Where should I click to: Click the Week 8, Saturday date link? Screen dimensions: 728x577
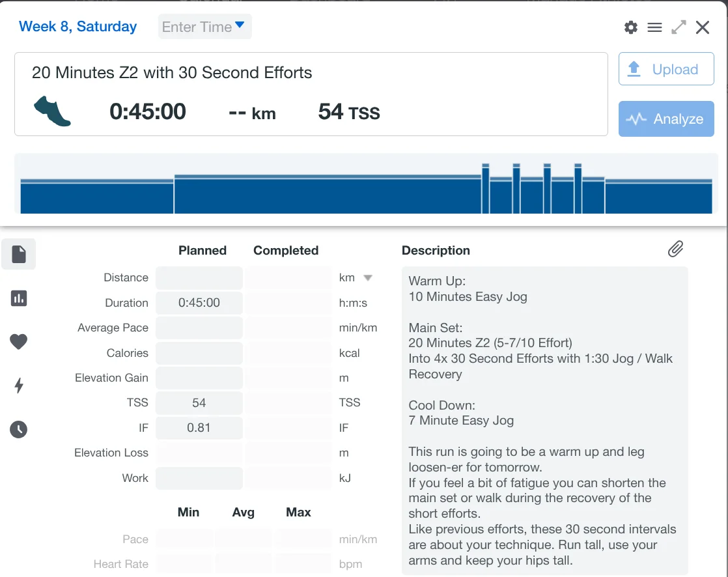tap(78, 27)
